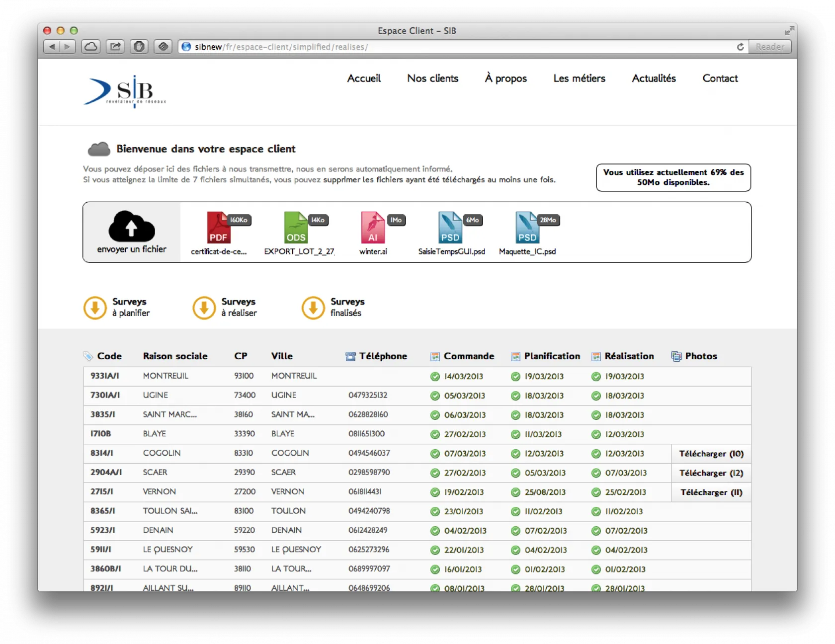Expand 'Surveys à réaliser' section
This screenshot has height=644, width=835.
(204, 308)
